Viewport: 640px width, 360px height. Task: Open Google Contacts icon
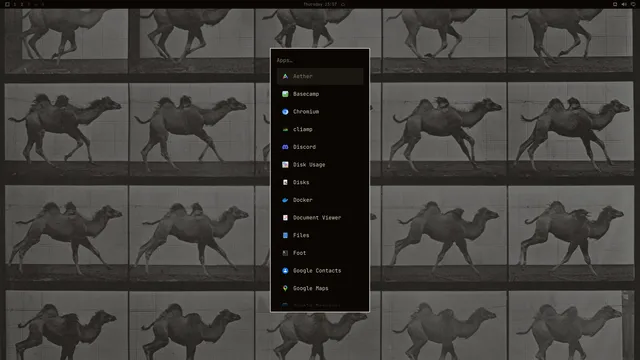tap(285, 271)
